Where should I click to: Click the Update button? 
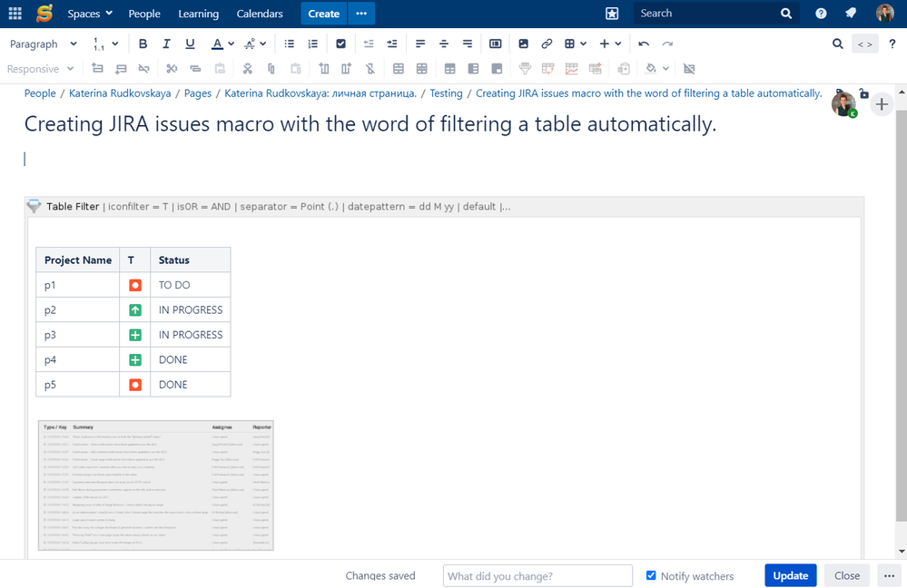point(790,575)
